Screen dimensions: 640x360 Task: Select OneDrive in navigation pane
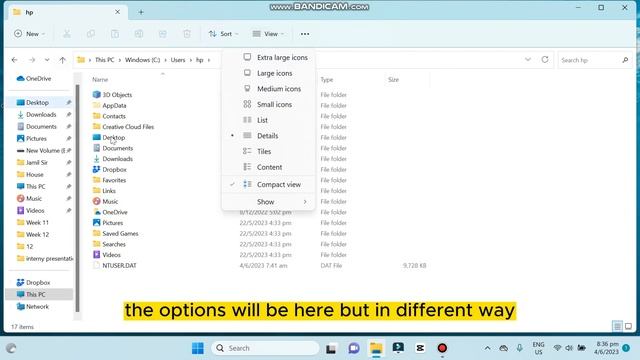click(x=34, y=78)
